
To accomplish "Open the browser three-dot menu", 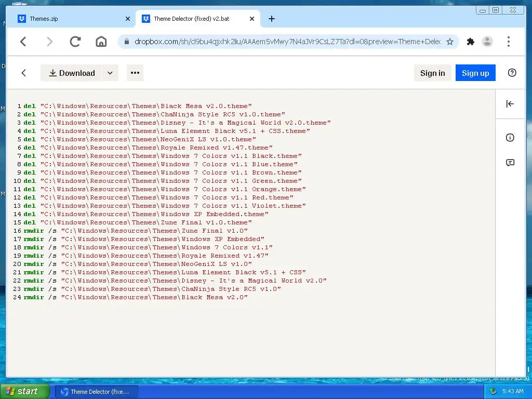I will (508, 42).
